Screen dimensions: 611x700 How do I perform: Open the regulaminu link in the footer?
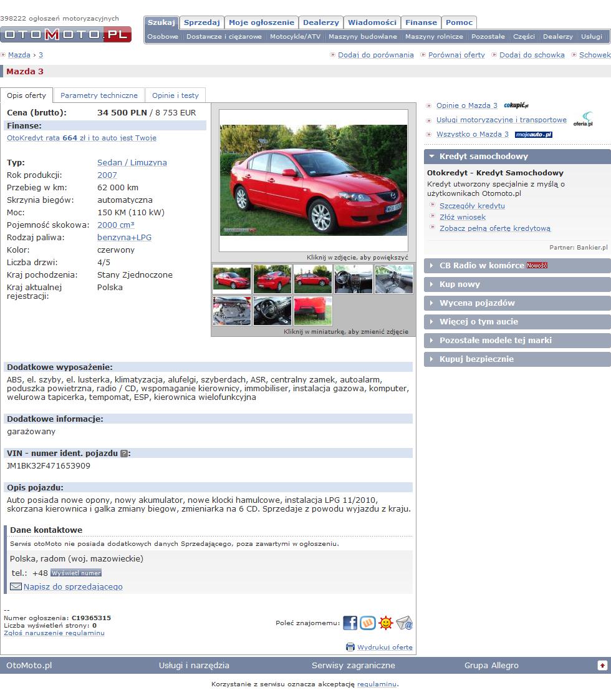(x=377, y=684)
